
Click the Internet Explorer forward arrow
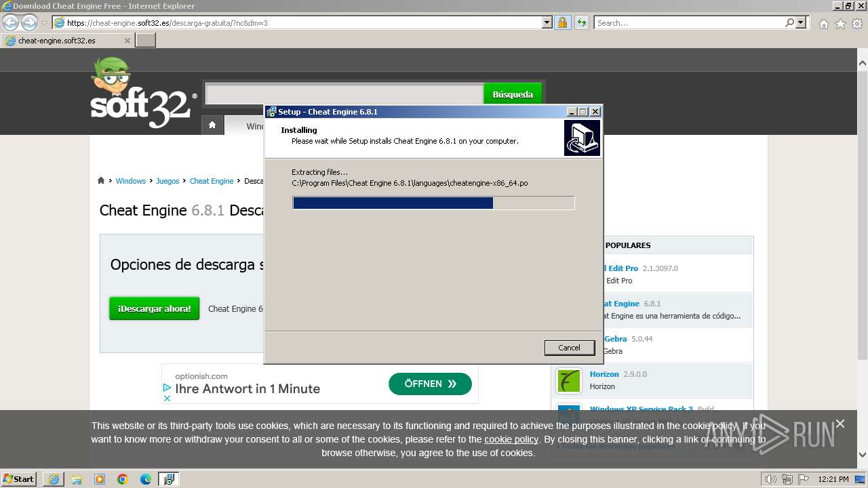click(29, 22)
